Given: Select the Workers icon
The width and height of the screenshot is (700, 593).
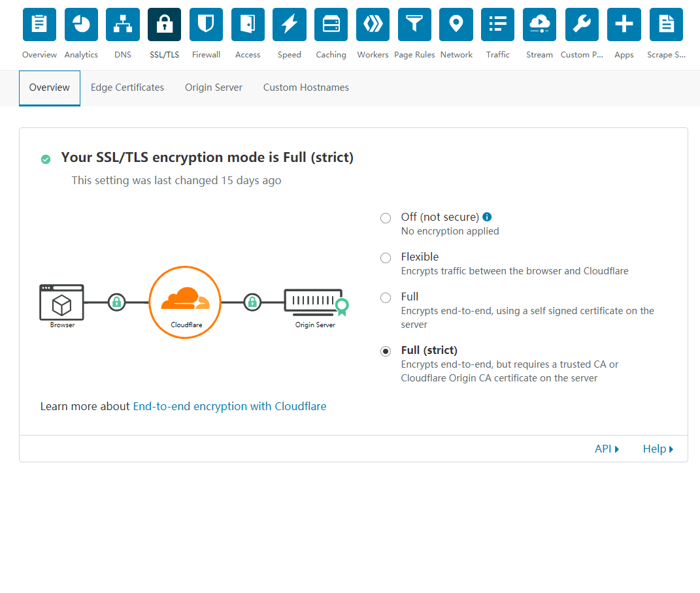Looking at the screenshot, I should pyautogui.click(x=373, y=24).
